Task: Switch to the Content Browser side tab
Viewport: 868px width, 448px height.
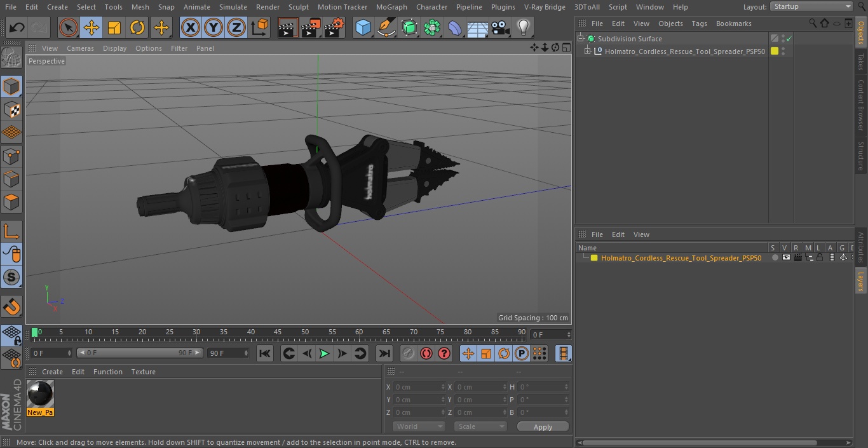Action: pyautogui.click(x=861, y=105)
